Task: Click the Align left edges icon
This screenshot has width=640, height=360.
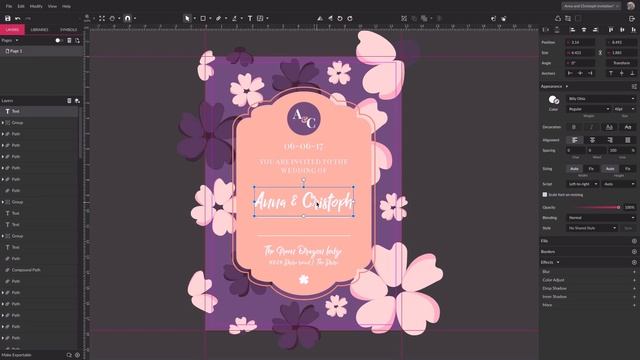Action: (573, 30)
